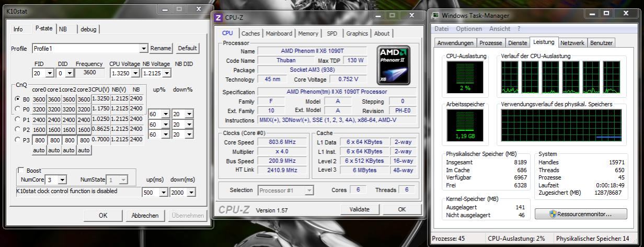Switch to Benutzer tab in Task-Manager
644x247 pixels.
tap(602, 43)
